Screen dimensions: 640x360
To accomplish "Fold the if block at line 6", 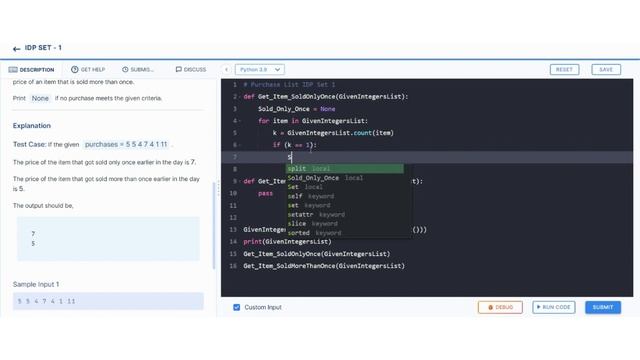I will (x=240, y=145).
